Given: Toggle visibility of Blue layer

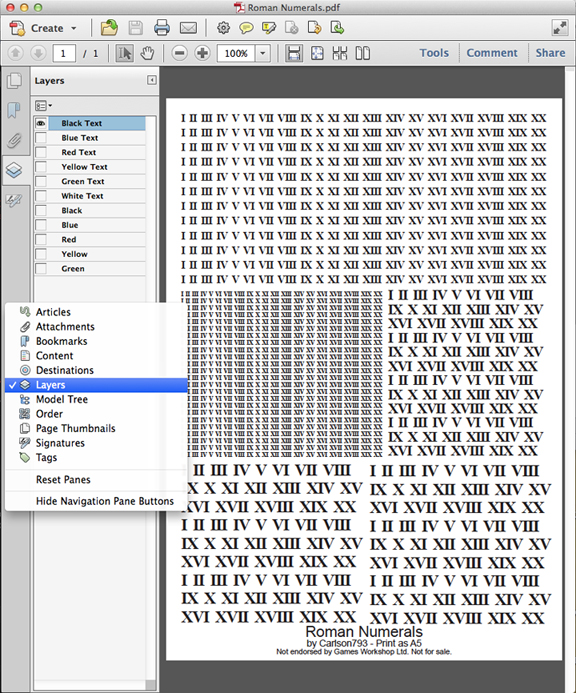Looking at the screenshot, I should (41, 225).
